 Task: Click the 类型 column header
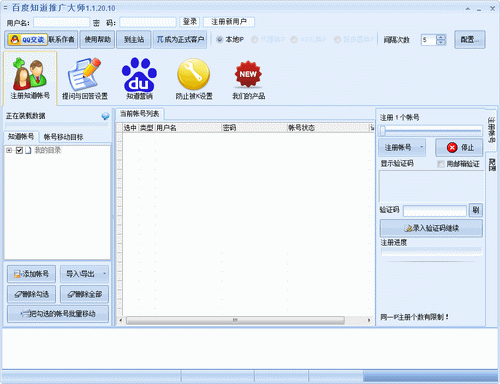(146, 128)
